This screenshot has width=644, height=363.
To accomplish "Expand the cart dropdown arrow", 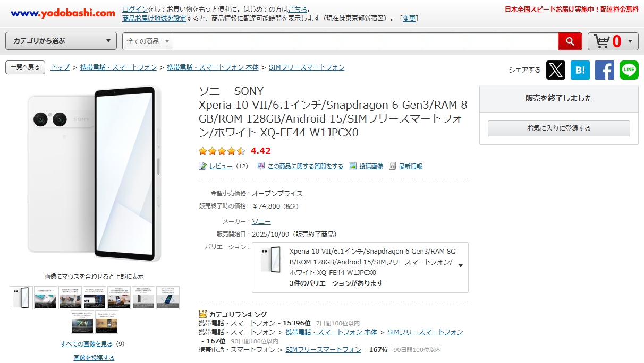I will (x=630, y=41).
